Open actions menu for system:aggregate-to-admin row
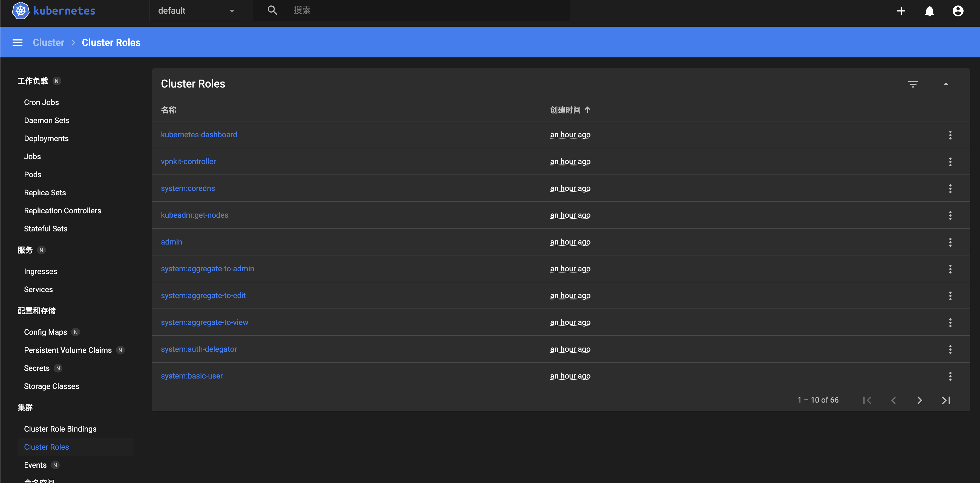Viewport: 980px width, 483px height. [x=950, y=269]
